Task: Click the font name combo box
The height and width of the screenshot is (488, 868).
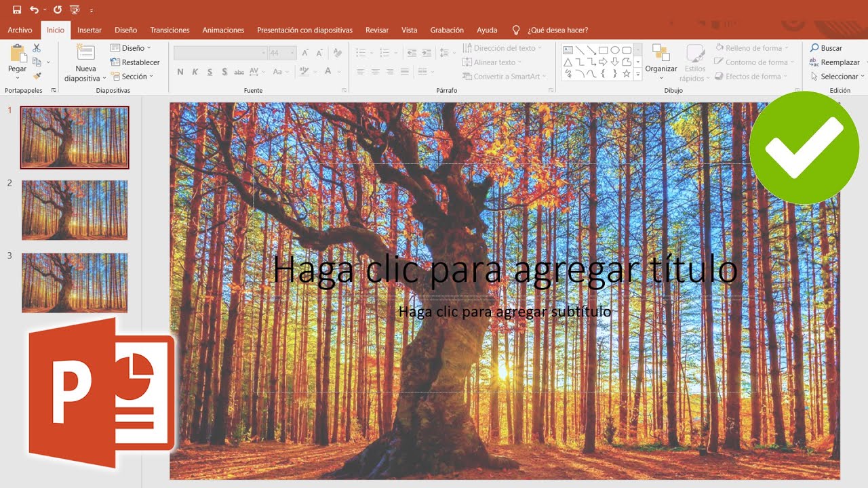Action: [x=220, y=53]
